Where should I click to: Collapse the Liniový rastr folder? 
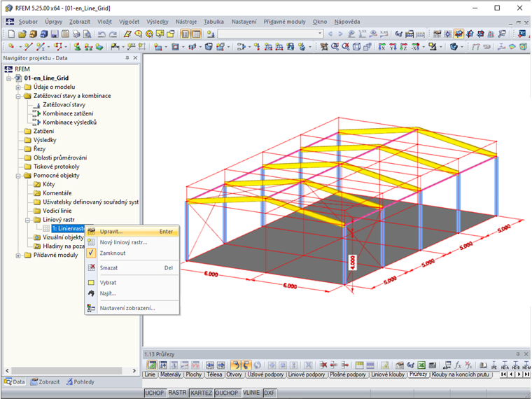coord(28,220)
